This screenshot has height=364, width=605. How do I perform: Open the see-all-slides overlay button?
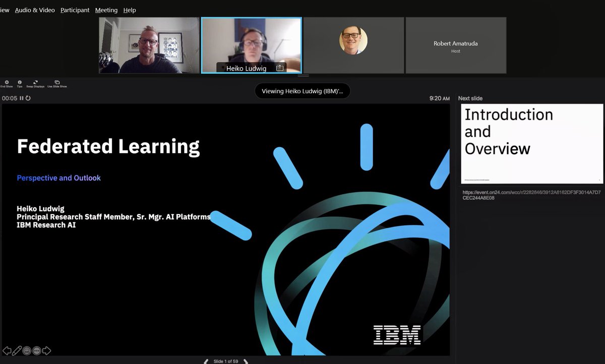point(27,350)
